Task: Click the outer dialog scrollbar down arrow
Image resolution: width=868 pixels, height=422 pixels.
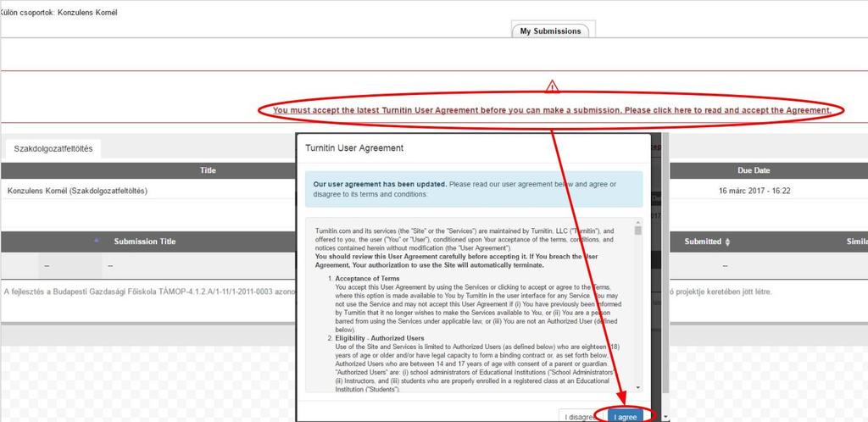Action: coord(665,416)
